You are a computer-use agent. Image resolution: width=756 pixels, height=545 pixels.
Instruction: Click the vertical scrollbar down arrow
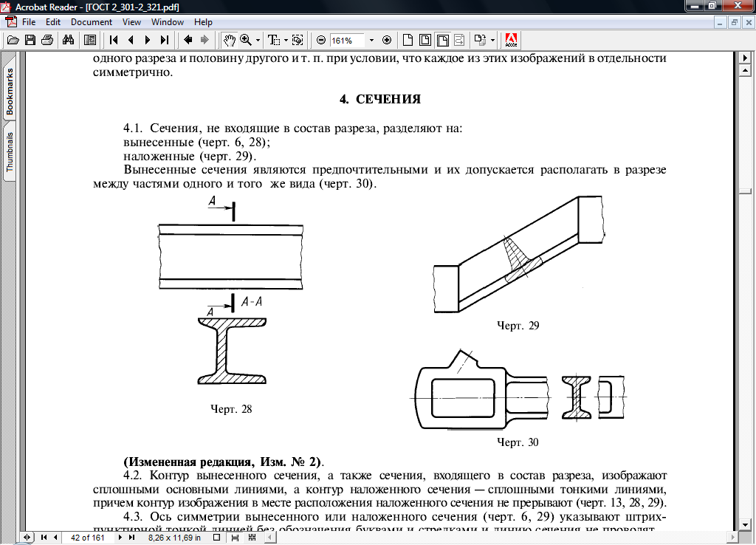tap(746, 525)
